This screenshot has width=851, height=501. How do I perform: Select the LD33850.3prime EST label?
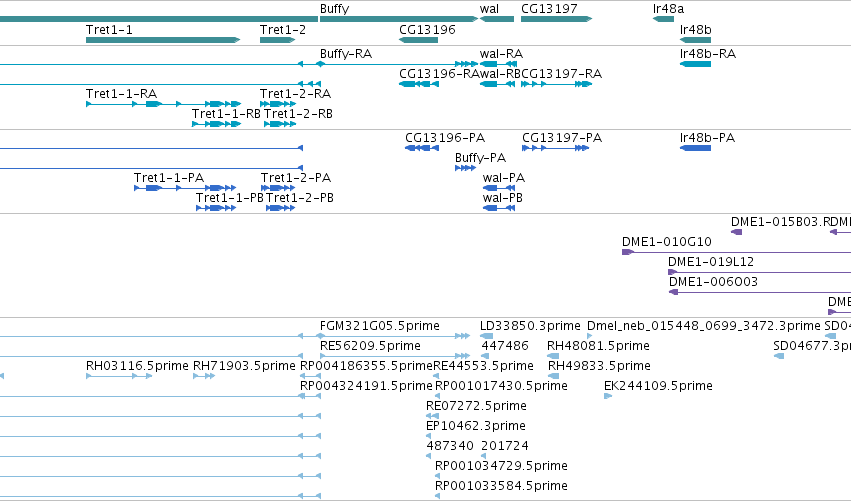(530, 326)
